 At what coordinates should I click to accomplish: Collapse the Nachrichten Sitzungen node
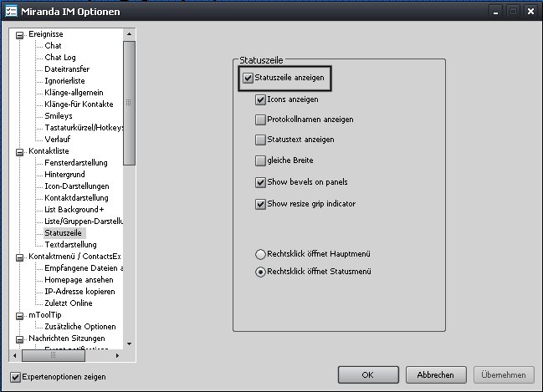20,339
